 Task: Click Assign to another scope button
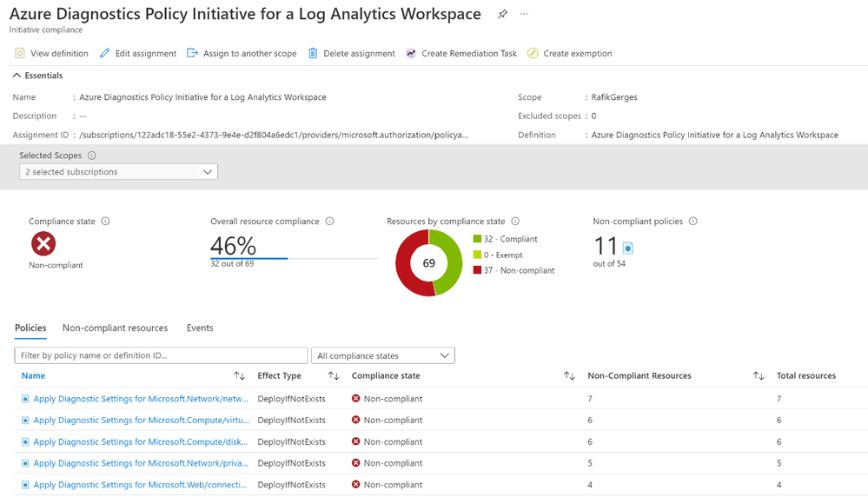(242, 53)
